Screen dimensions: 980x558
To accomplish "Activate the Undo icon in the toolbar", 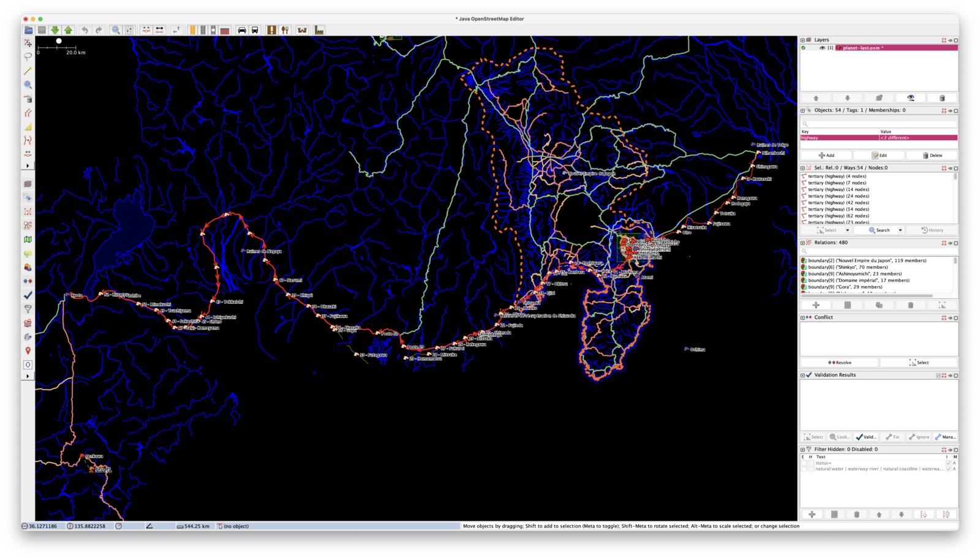I will [85, 29].
